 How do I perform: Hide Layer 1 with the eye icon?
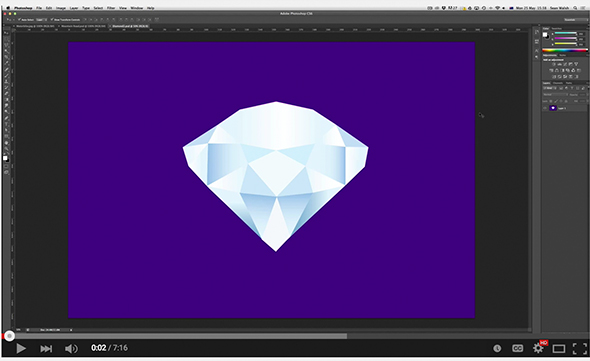[544, 108]
